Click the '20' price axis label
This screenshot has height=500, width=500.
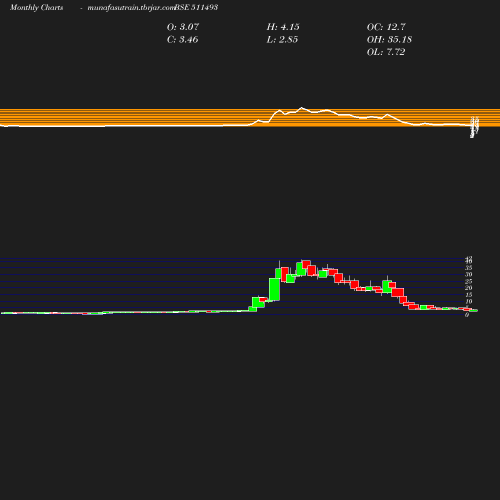[x=469, y=288]
